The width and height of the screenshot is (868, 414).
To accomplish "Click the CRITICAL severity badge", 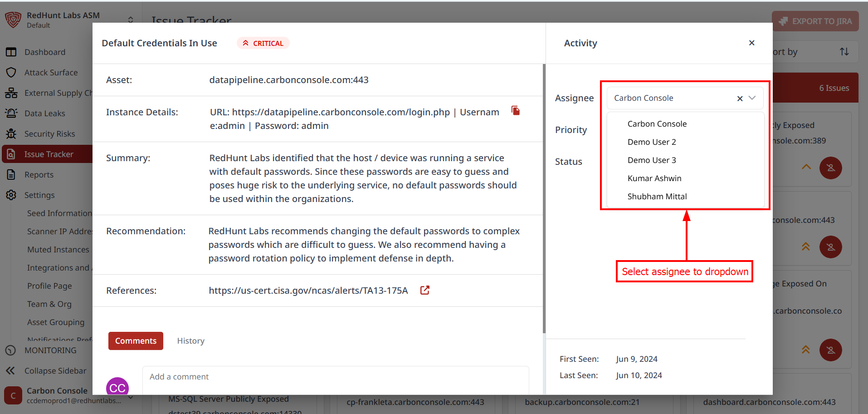I will coord(263,43).
